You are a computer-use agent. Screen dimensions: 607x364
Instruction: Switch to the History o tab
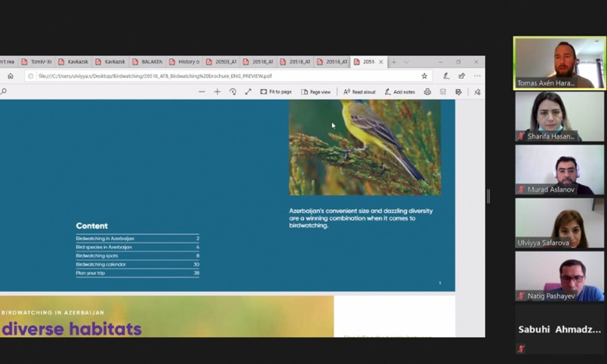(185, 62)
